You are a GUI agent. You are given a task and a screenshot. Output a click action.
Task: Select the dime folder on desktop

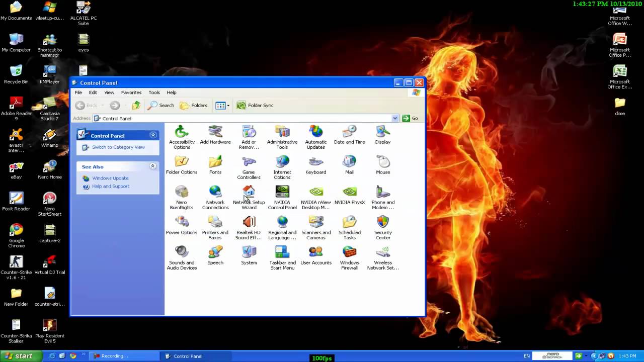tap(620, 107)
